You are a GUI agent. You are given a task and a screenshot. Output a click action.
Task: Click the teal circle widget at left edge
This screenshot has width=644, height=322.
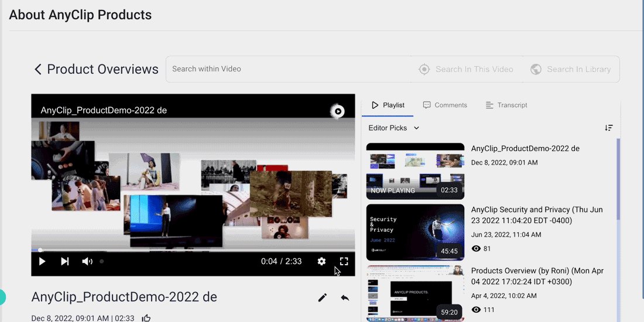click(x=2, y=297)
